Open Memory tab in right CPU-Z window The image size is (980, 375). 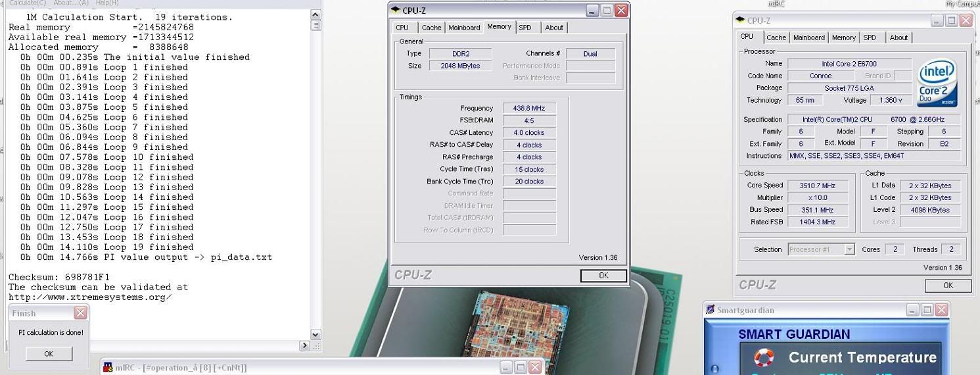[x=844, y=37]
